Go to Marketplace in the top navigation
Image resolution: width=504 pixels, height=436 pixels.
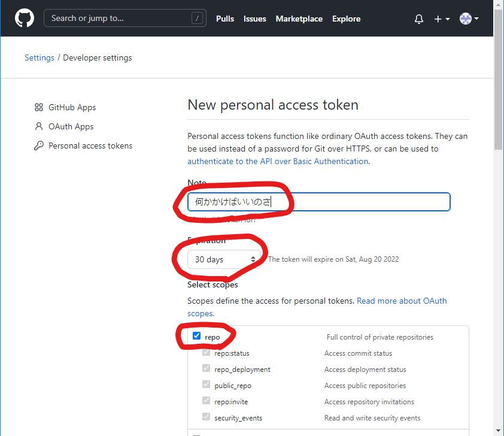(299, 19)
